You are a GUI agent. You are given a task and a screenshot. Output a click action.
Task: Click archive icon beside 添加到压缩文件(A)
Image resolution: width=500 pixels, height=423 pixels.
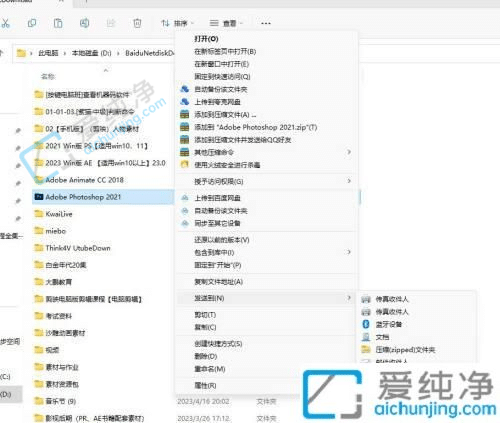(184, 114)
